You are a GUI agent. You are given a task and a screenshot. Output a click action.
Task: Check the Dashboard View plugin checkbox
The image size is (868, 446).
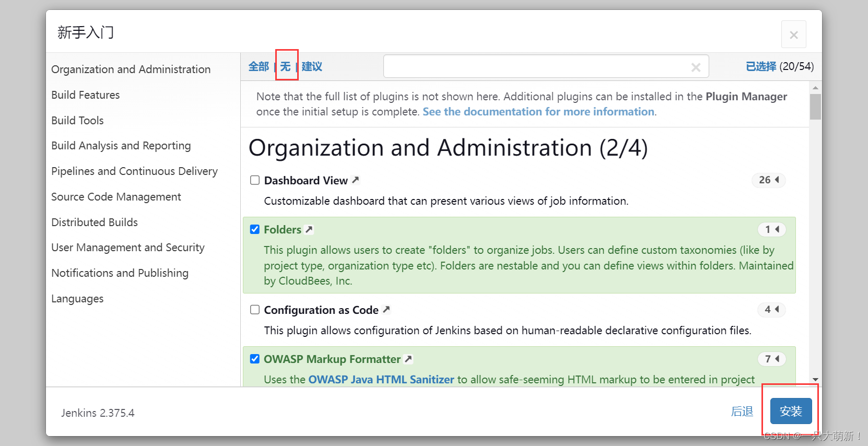tap(255, 180)
